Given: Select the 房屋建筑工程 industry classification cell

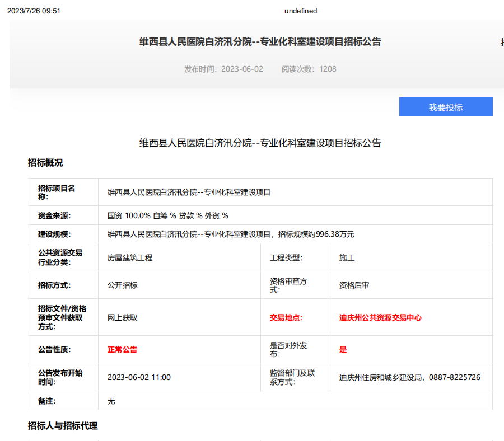Looking at the screenshot, I should 130,257.
